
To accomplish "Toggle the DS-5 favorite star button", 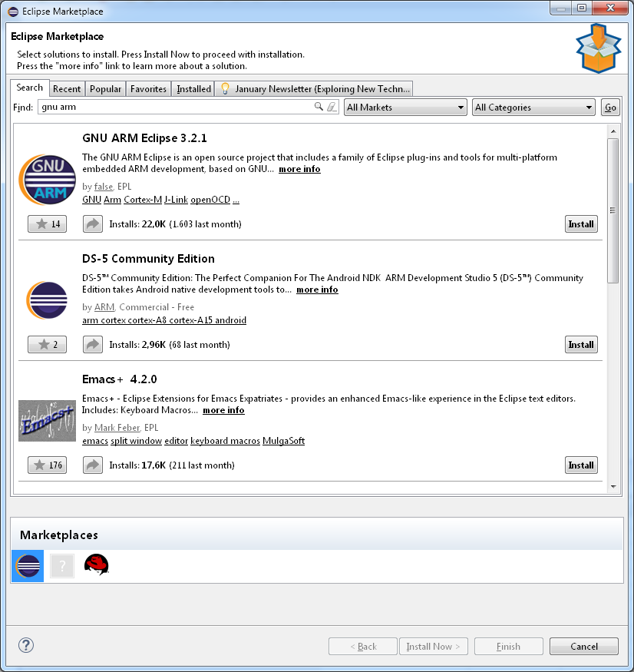I will point(47,345).
